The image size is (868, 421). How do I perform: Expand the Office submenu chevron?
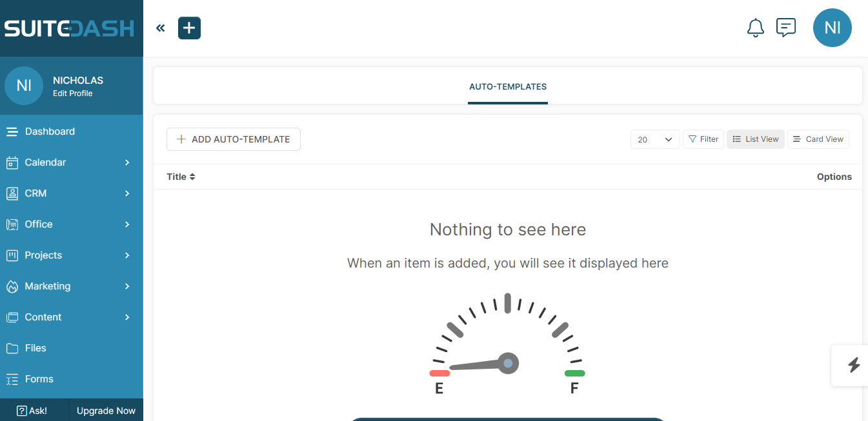(127, 224)
